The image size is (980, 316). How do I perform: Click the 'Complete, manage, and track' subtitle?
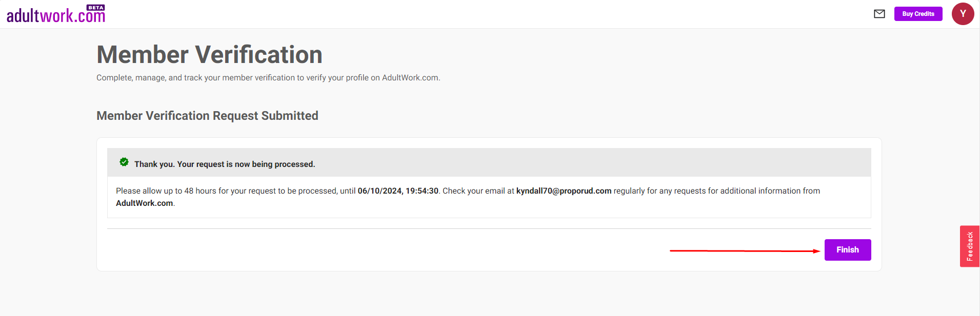pos(268,78)
